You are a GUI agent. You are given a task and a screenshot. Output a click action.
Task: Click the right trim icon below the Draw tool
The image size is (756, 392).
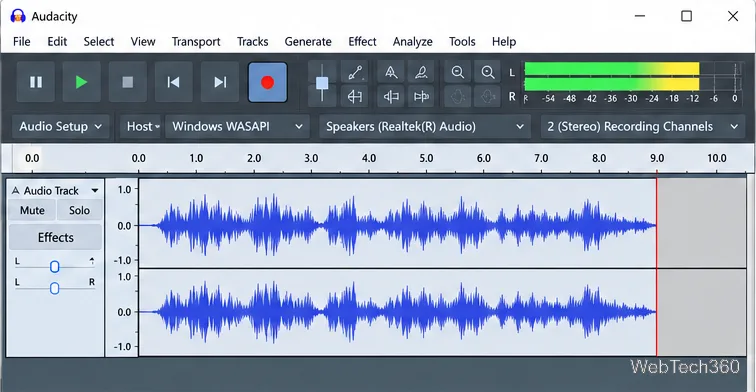pos(421,97)
